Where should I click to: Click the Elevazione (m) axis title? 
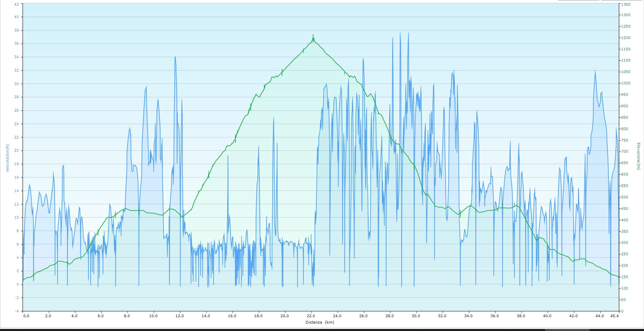(638, 156)
